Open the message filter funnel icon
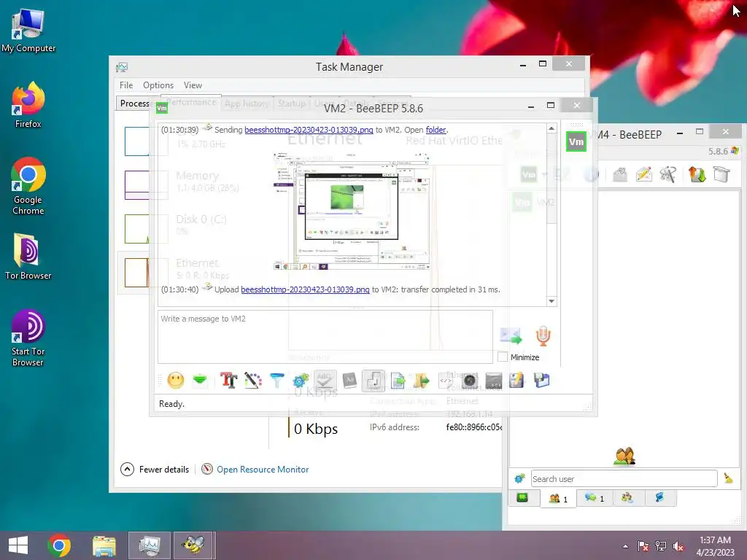747x560 pixels. click(x=276, y=381)
